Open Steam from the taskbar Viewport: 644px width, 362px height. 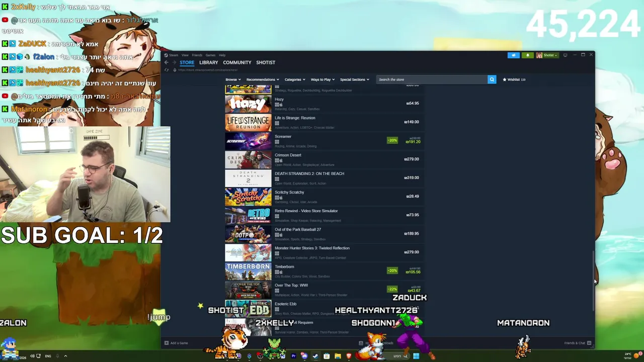point(315,356)
